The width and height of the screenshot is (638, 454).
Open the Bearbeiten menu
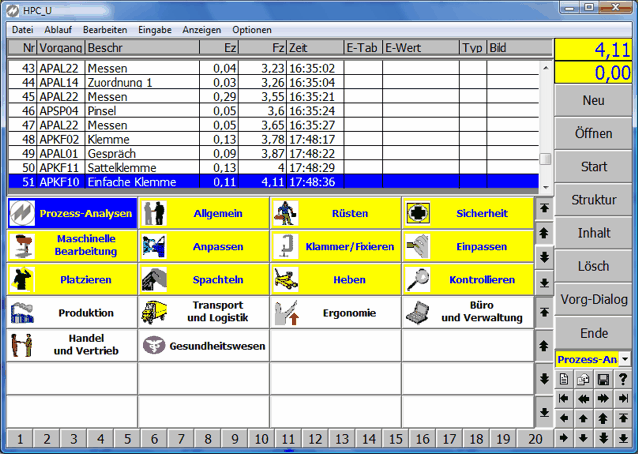click(x=104, y=30)
